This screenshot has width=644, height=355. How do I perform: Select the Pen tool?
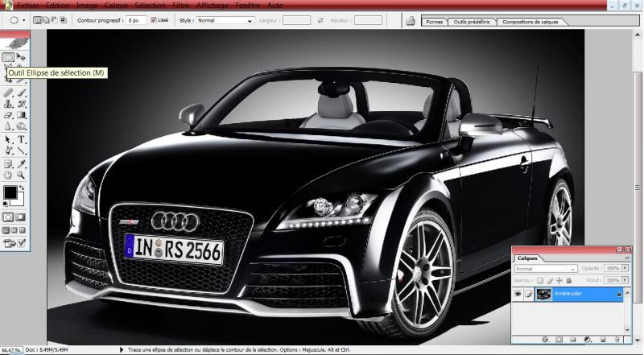8,151
